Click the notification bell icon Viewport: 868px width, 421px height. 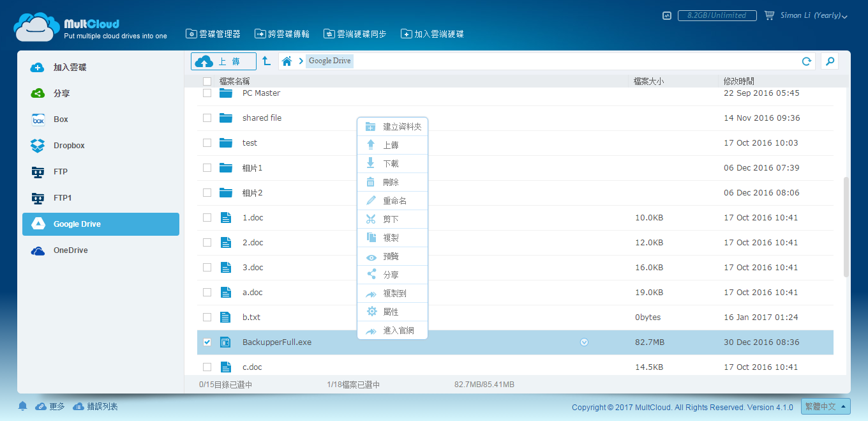point(23,406)
